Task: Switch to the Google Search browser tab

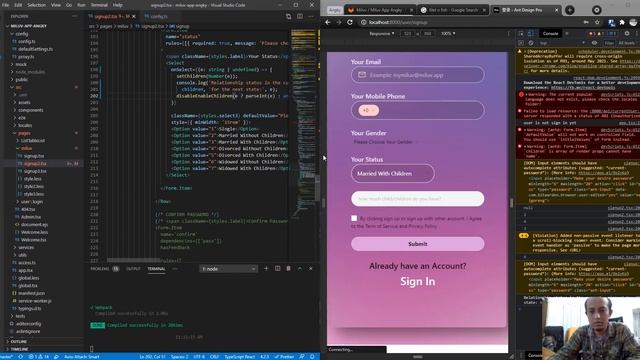Action: coord(453,10)
